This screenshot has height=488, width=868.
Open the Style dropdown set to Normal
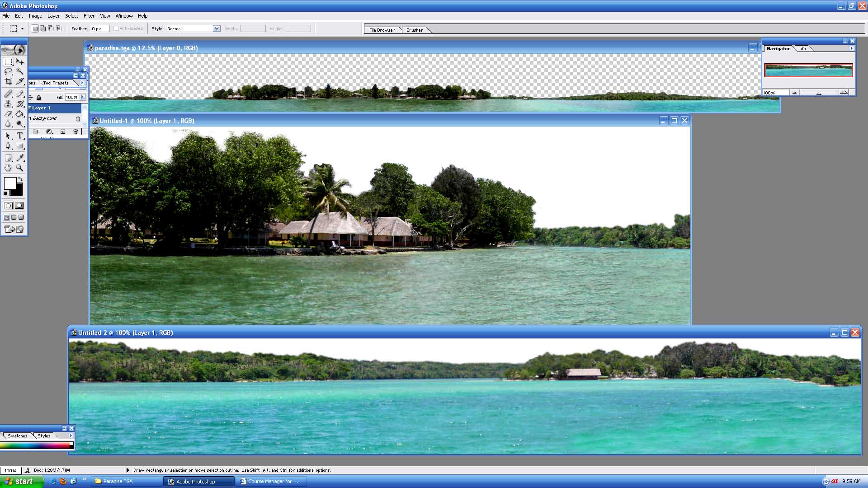click(x=217, y=28)
